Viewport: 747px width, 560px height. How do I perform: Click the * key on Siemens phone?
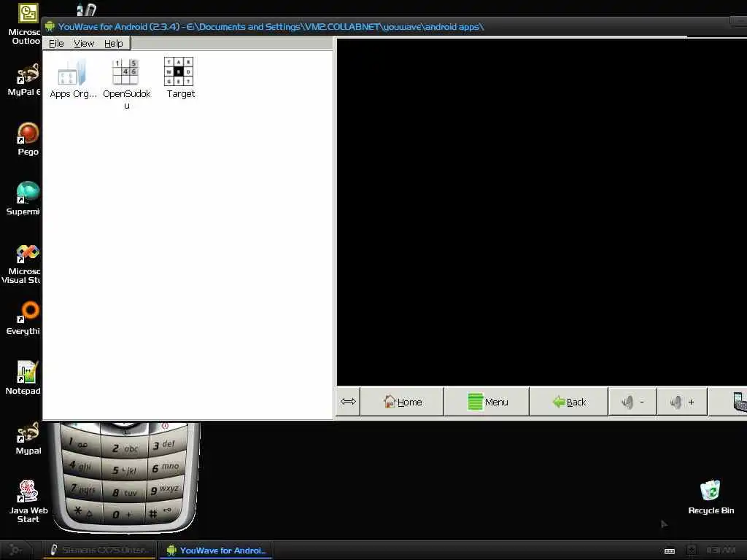pos(84,512)
